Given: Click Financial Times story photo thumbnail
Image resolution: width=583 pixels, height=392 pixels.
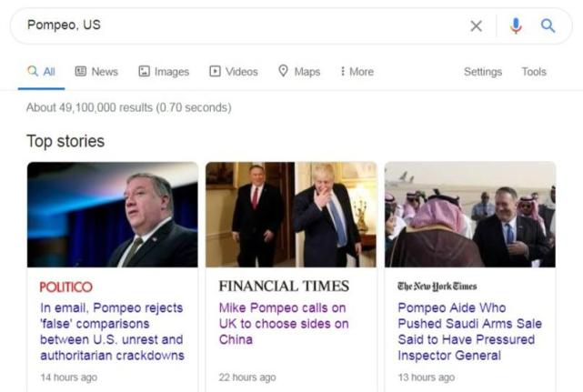Looking at the screenshot, I should (291, 214).
